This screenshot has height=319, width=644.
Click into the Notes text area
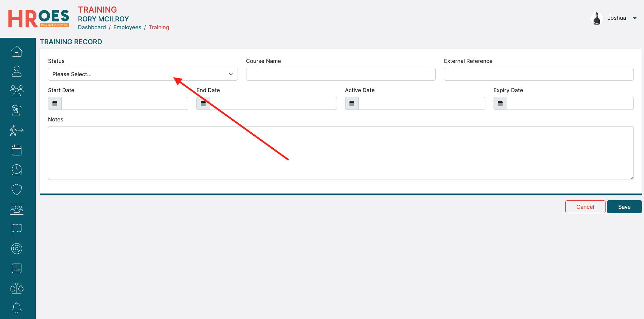point(340,153)
